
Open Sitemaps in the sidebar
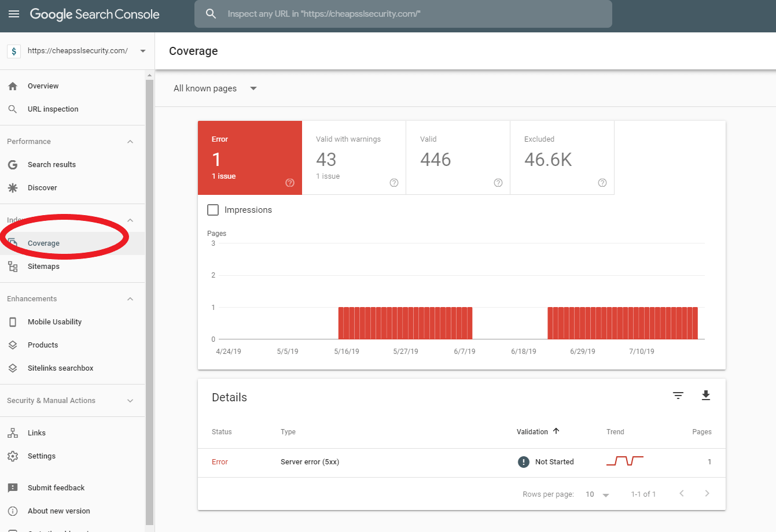[72, 267]
